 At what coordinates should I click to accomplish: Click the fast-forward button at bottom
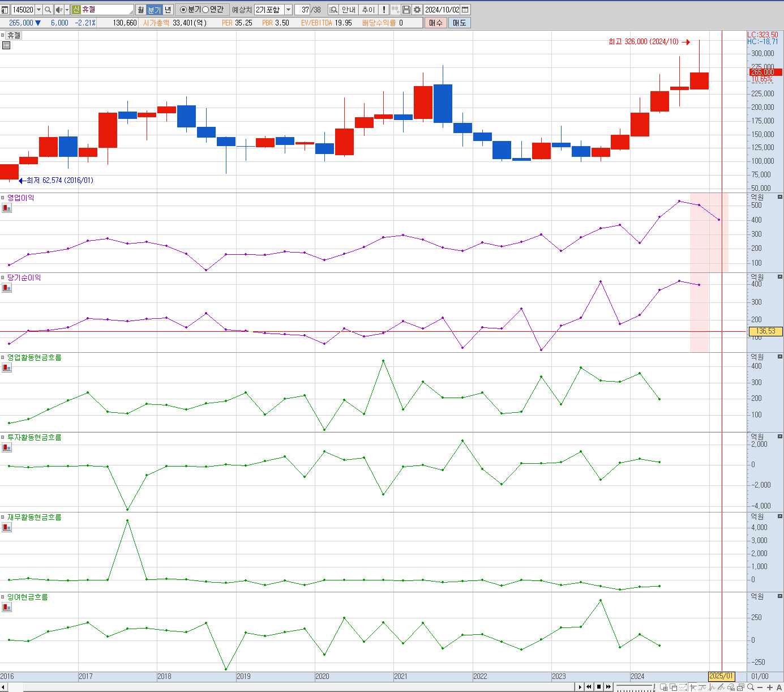point(609,687)
